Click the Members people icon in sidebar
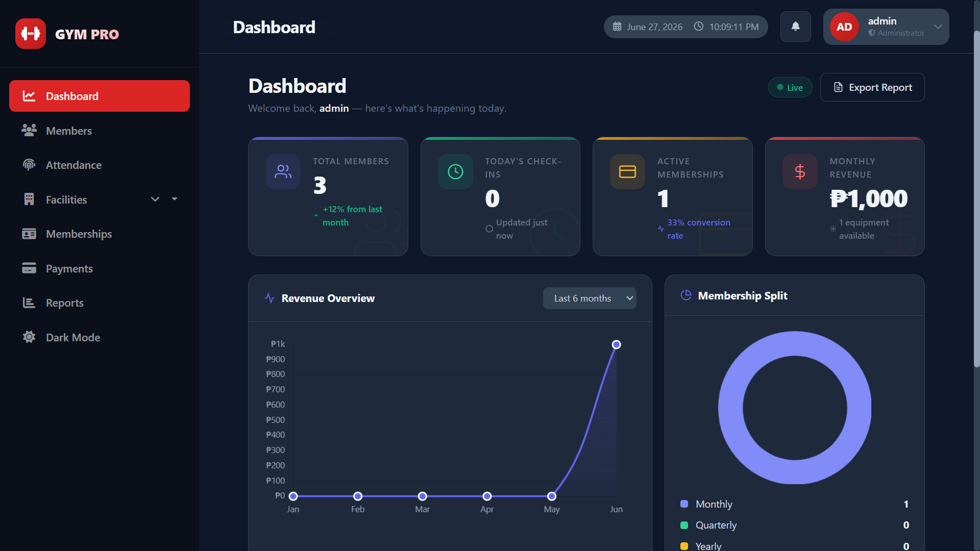 pyautogui.click(x=29, y=131)
